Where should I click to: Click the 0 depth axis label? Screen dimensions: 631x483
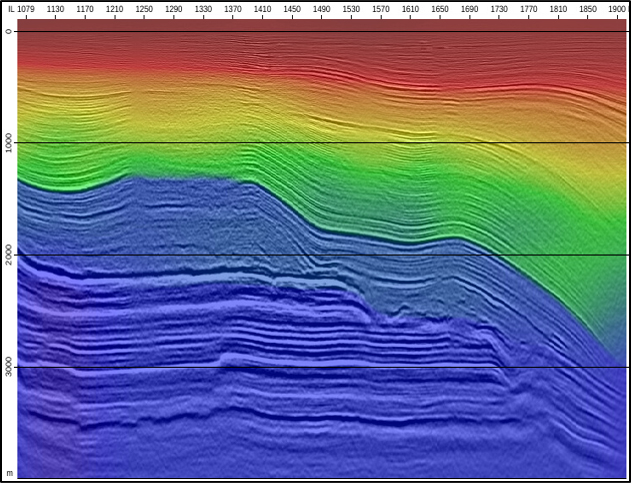click(x=9, y=31)
